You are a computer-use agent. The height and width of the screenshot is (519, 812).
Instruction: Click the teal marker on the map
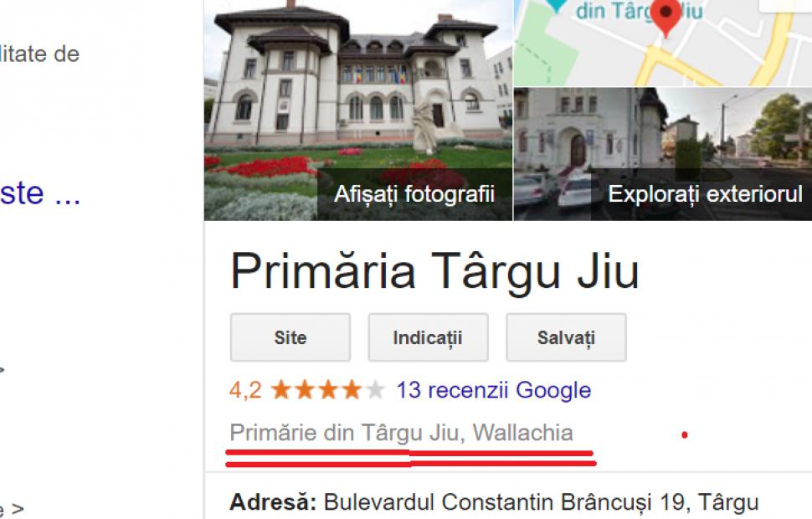[558, 5]
